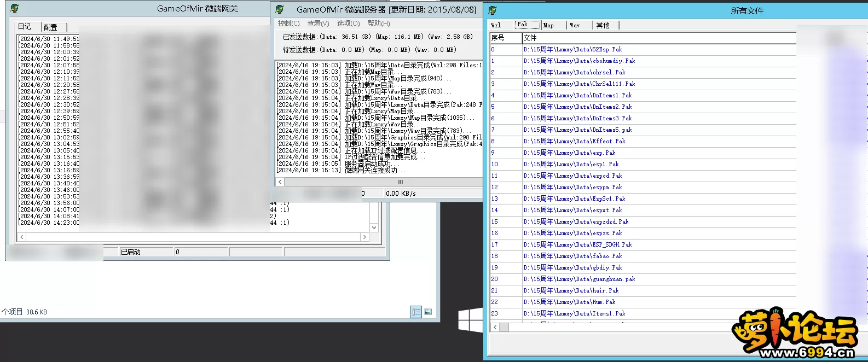Click the 序号 column header

click(x=506, y=38)
